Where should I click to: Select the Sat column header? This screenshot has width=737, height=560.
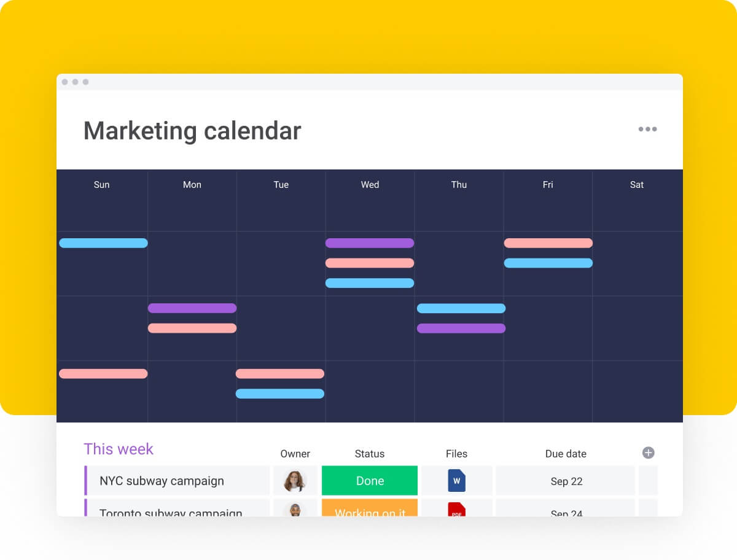(636, 184)
